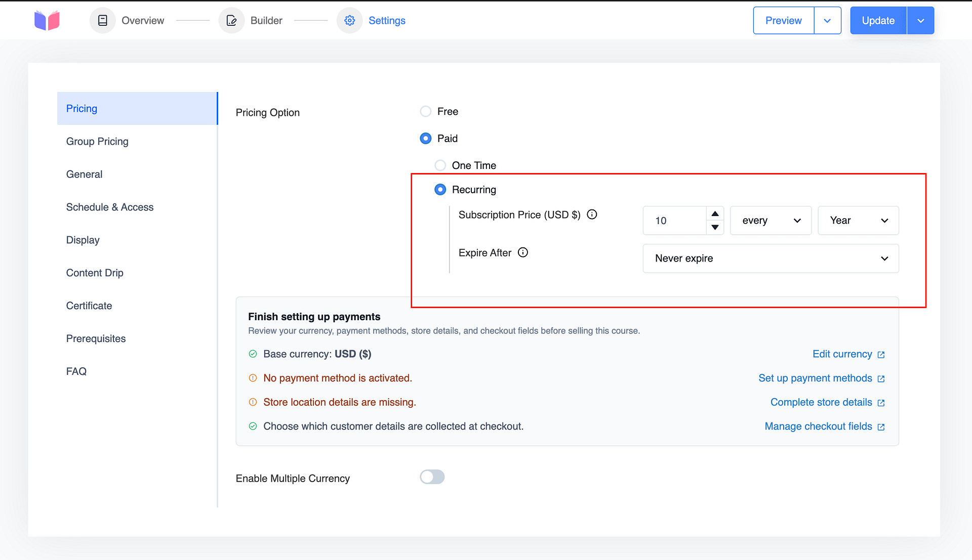Viewport: 972px width, 560px height.
Task: Click the 'Base currency: USD ($)' text
Action: 317,354
